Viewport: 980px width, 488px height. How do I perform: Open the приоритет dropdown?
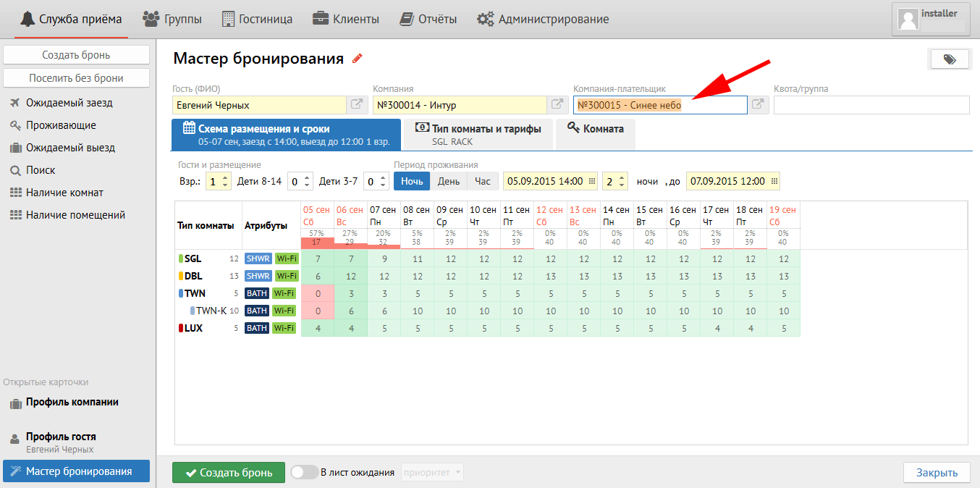pyautogui.click(x=432, y=473)
